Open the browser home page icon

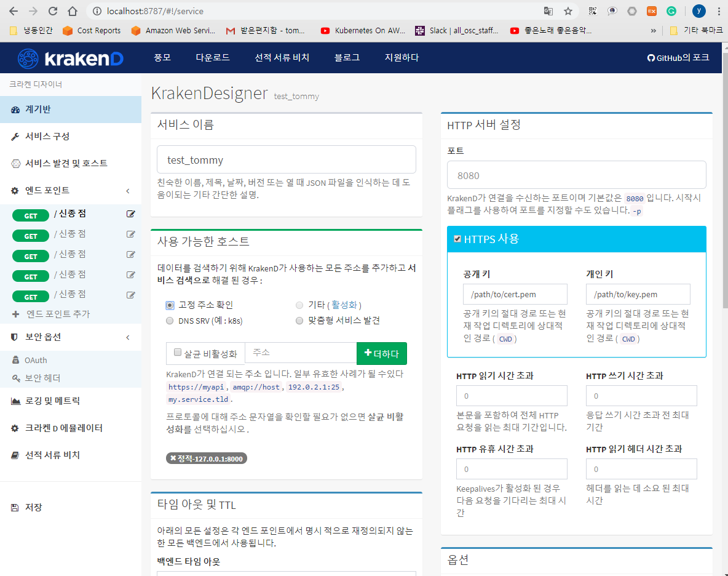(x=73, y=11)
